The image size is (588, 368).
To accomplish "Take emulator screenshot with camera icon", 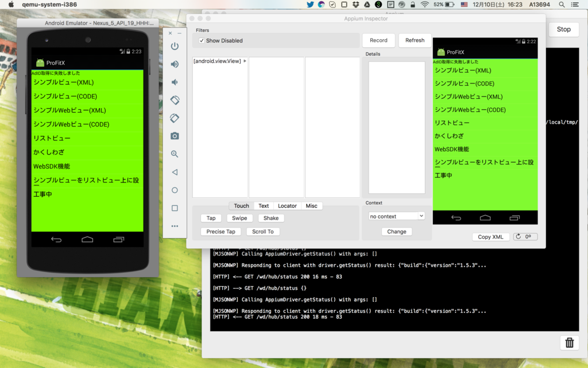I will coord(175,136).
